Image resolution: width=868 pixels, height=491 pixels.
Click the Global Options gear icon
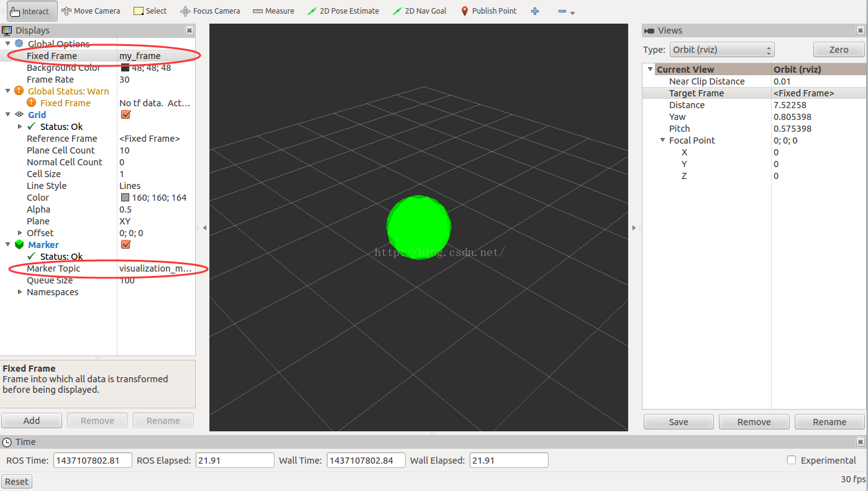click(19, 44)
